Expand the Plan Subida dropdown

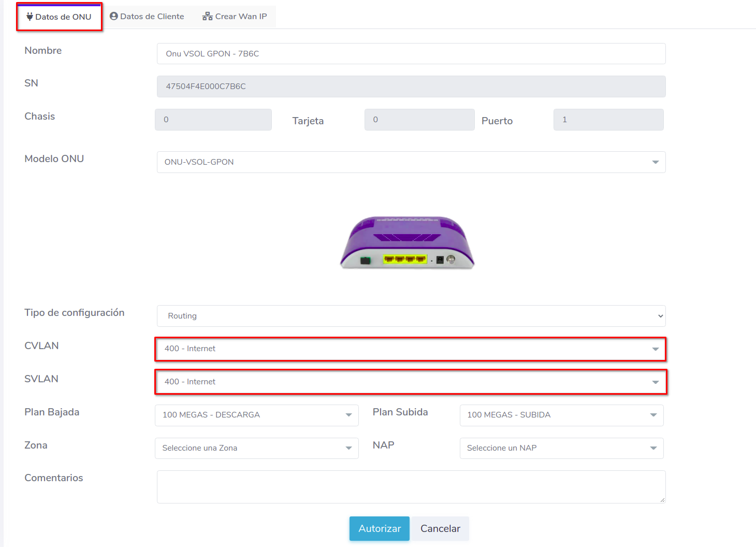561,415
